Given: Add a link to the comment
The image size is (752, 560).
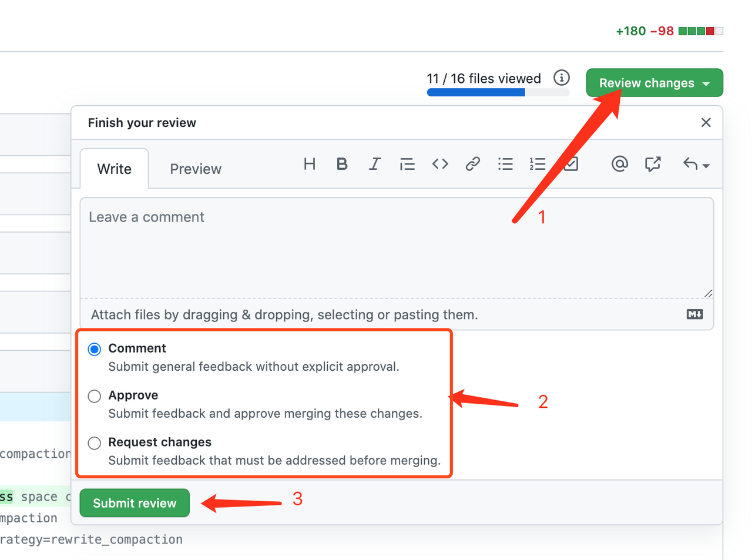Looking at the screenshot, I should (x=472, y=164).
